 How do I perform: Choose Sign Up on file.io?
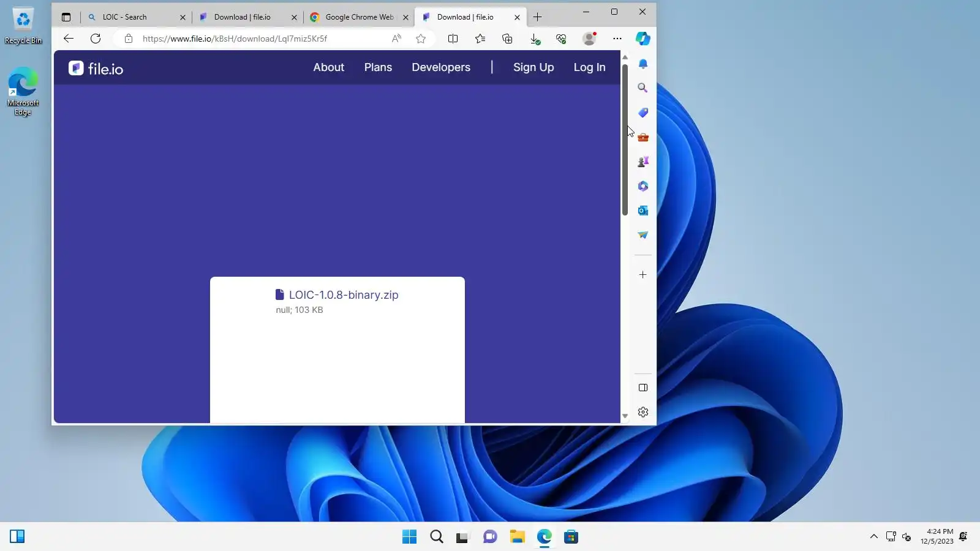pyautogui.click(x=533, y=67)
